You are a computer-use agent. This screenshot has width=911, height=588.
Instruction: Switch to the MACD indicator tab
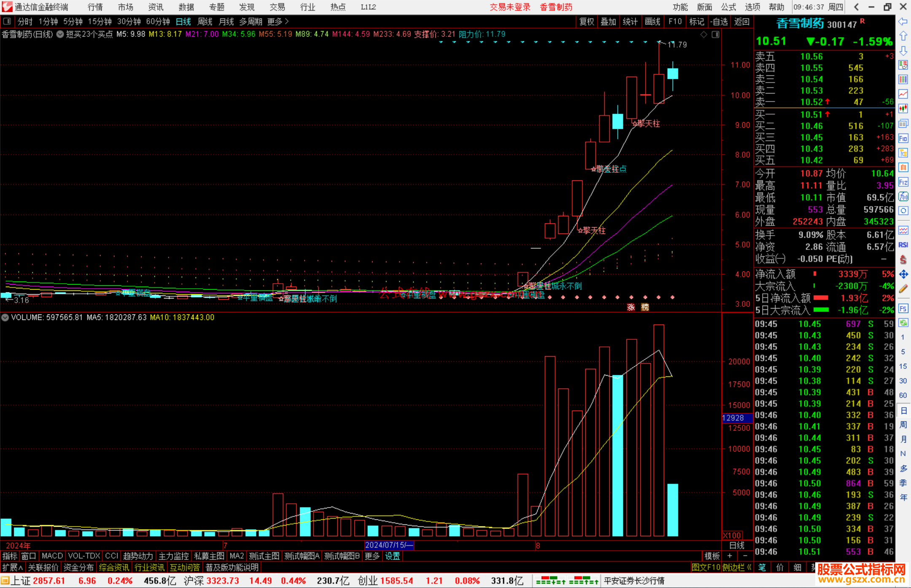[52, 556]
